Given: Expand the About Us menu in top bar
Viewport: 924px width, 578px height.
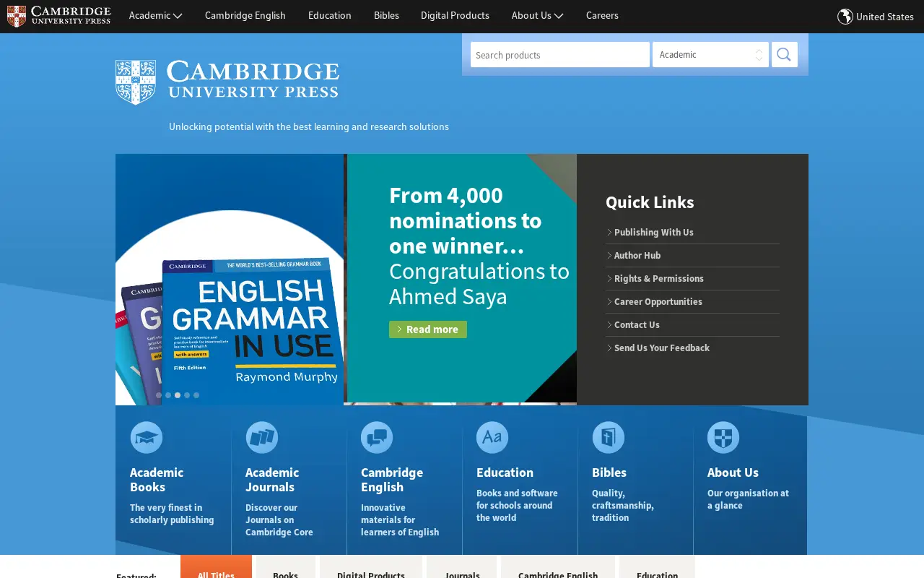Looking at the screenshot, I should click(537, 15).
